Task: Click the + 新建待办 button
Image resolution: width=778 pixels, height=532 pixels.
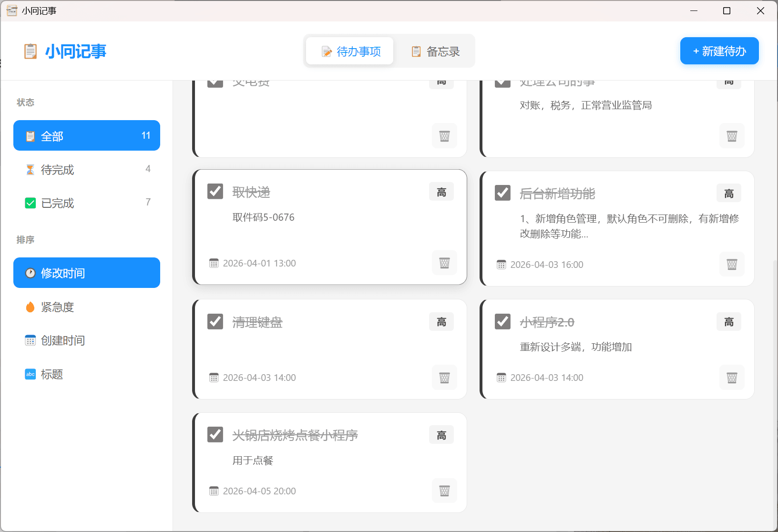Action: tap(719, 51)
